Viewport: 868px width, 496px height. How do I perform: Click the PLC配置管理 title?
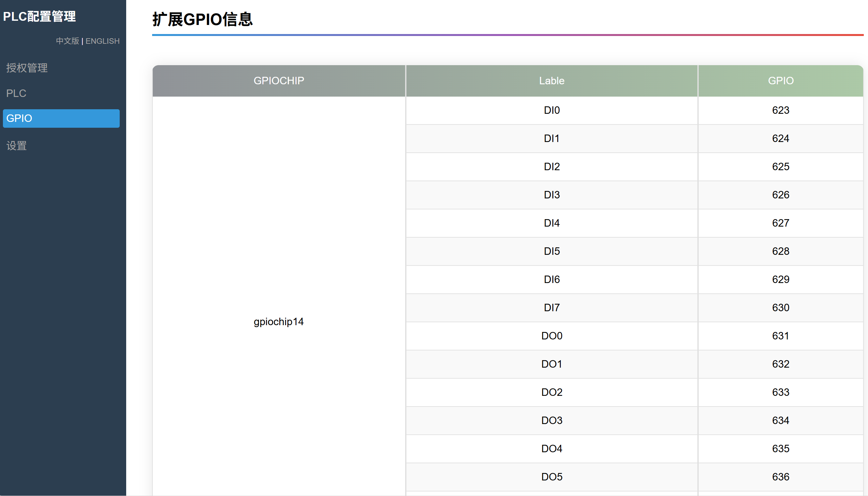tap(40, 16)
